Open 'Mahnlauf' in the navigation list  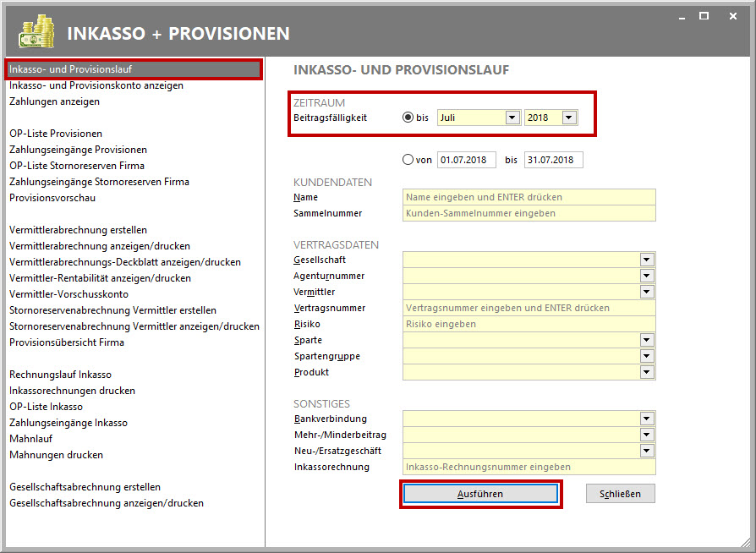click(32, 439)
